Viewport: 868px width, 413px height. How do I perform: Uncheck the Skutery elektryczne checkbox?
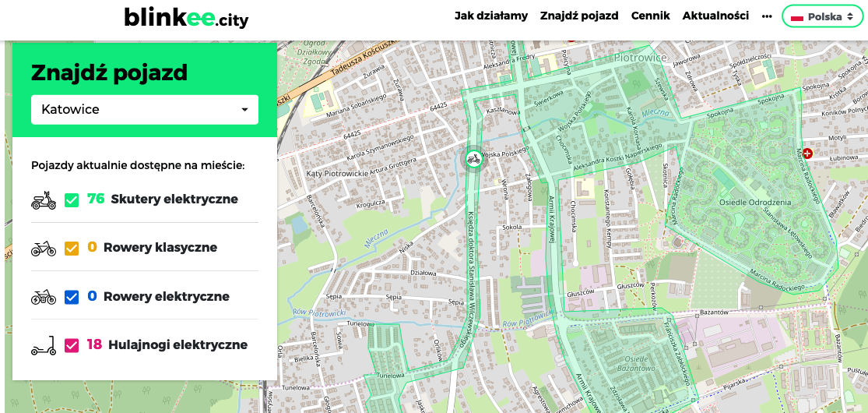click(72, 200)
